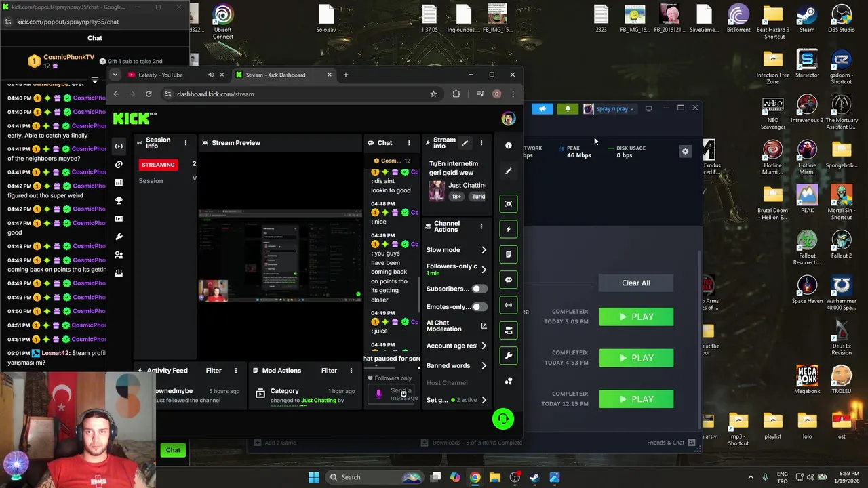Open the wrench settings icon in Kick left sidebar

tap(119, 237)
